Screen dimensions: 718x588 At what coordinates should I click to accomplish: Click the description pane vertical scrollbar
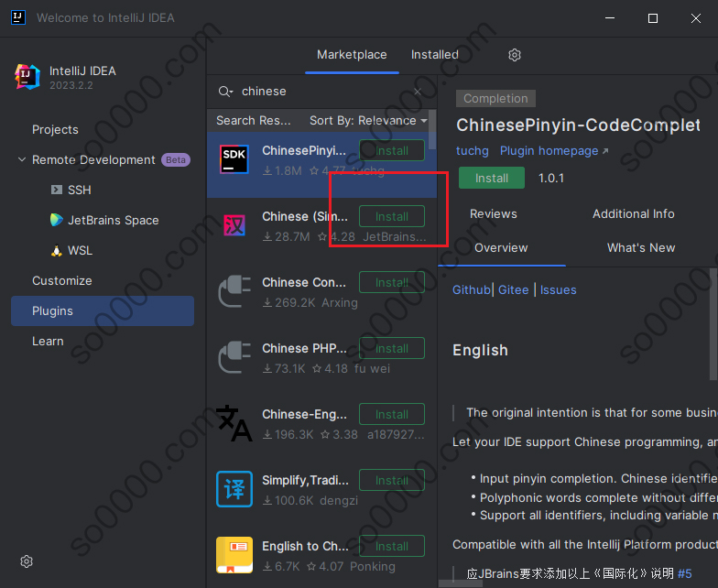tap(713, 324)
